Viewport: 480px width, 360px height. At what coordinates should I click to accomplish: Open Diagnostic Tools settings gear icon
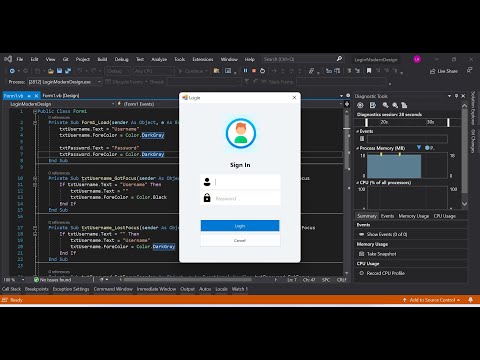click(x=360, y=105)
